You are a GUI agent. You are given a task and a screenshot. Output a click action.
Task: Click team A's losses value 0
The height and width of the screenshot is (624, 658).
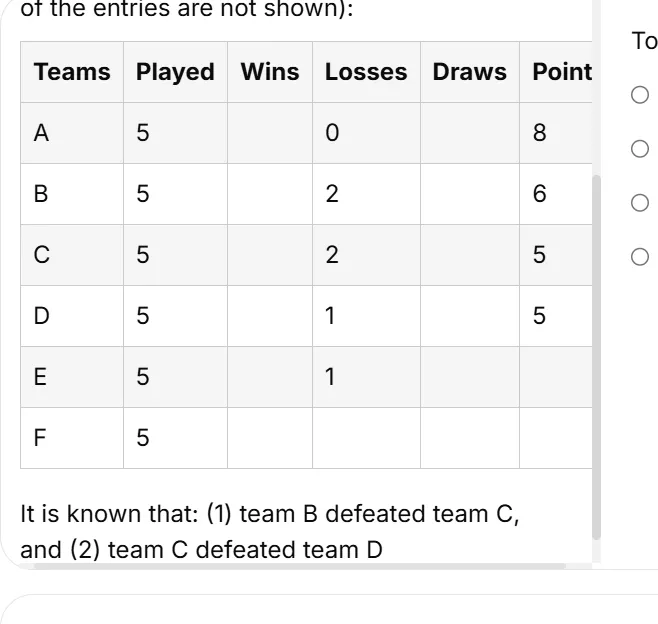pos(332,133)
